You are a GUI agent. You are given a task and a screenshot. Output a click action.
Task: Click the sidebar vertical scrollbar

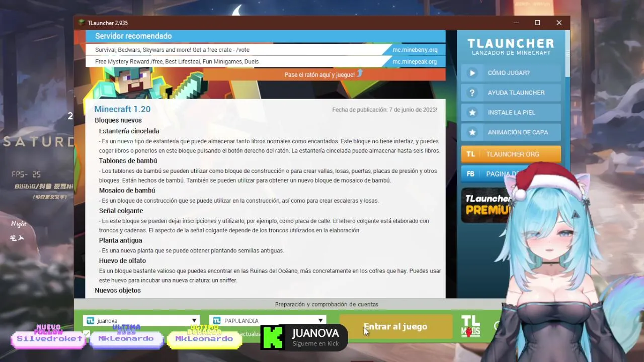click(x=568, y=54)
